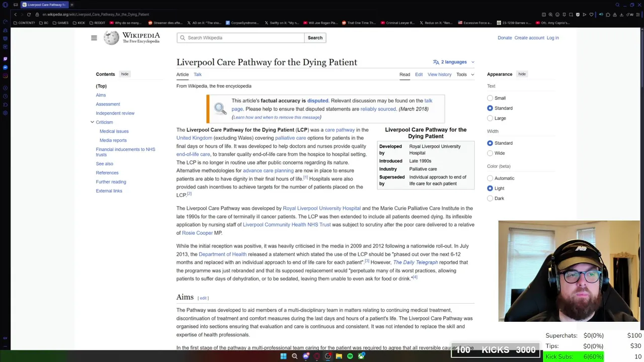The width and height of the screenshot is (644, 362).
Task: Click the Wikipedia globe logo
Action: [111, 38]
